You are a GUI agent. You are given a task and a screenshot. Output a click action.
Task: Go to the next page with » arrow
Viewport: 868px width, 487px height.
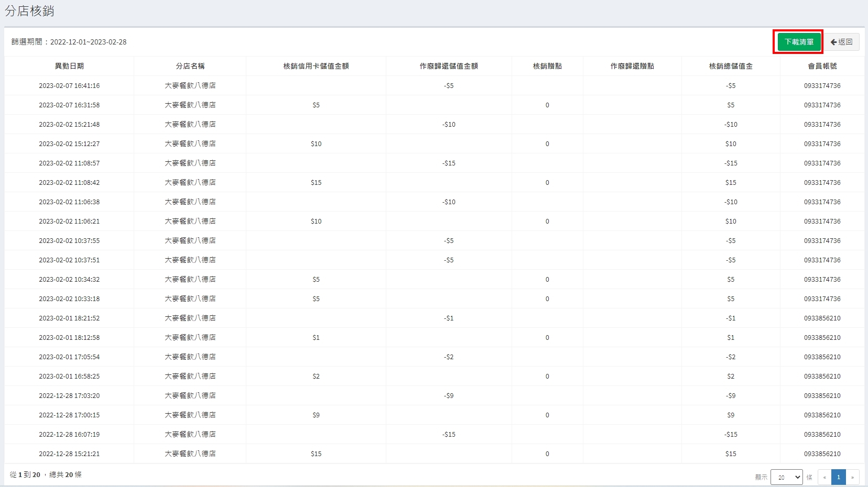[852, 477]
